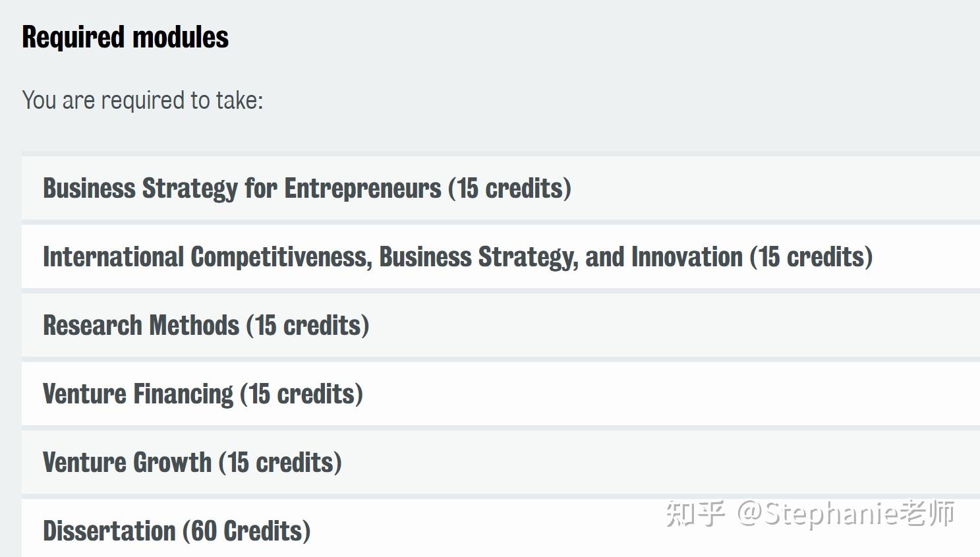Click the 知乎 watermark logo
Image resolution: width=980 pixels, height=557 pixels.
click(695, 513)
